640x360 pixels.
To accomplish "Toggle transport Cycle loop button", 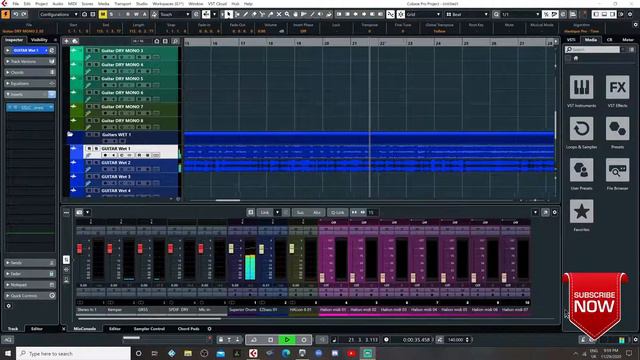I will pyautogui.click(x=253, y=340).
